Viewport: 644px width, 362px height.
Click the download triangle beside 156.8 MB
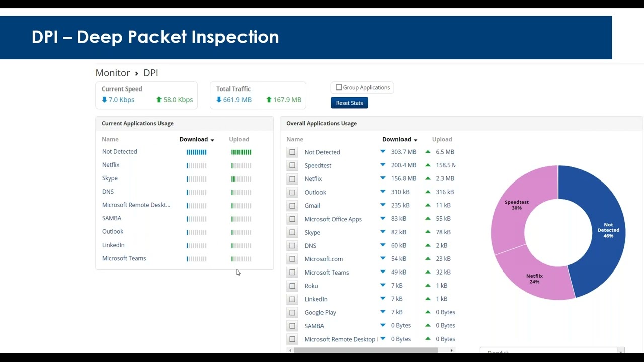[383, 178]
